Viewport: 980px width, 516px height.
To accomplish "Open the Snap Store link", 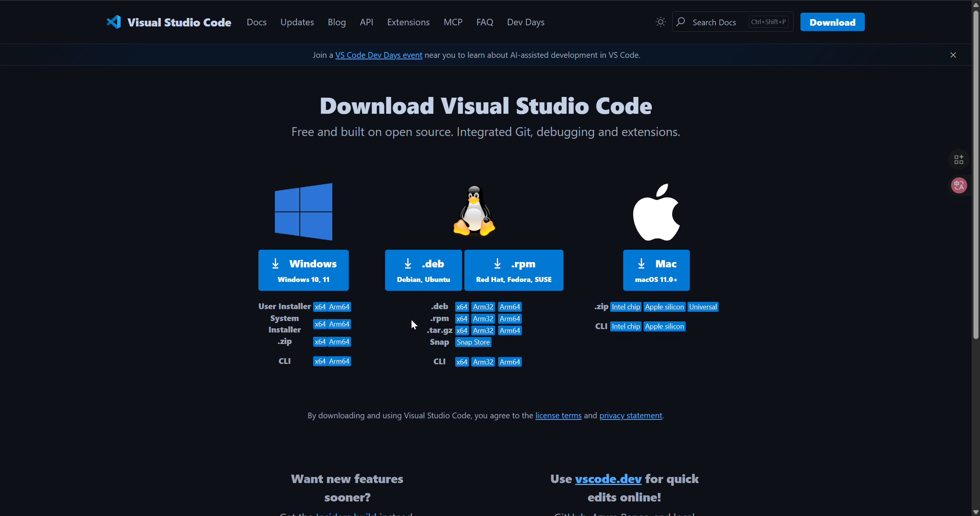I will click(x=473, y=342).
